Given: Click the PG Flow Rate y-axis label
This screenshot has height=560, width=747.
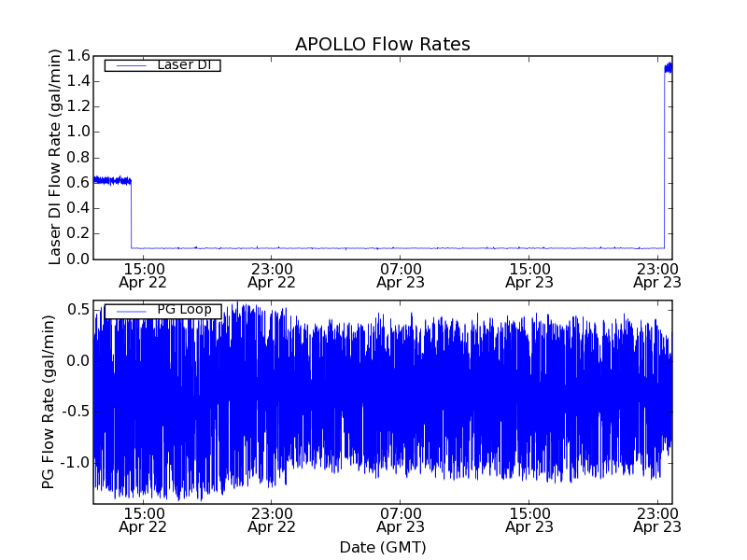Looking at the screenshot, I should pyautogui.click(x=49, y=401).
